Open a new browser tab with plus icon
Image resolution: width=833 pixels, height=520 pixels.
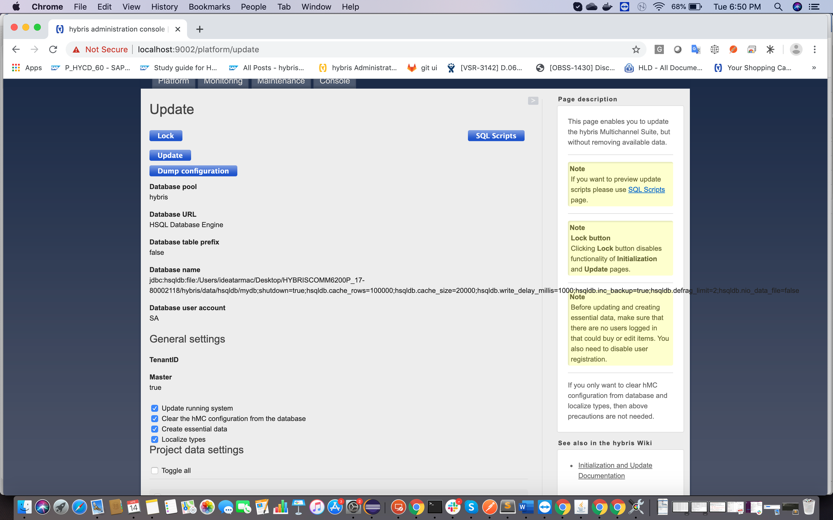pyautogui.click(x=199, y=29)
